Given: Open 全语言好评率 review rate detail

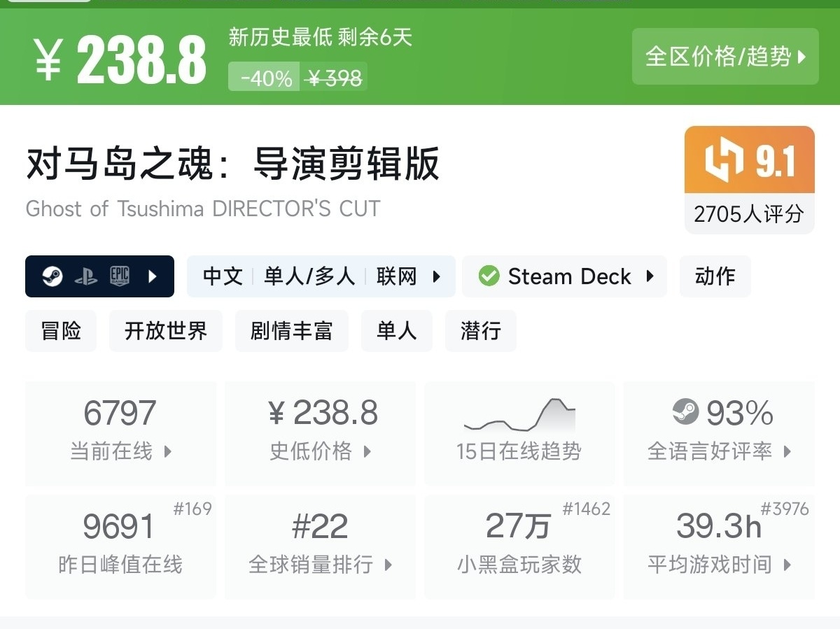Looking at the screenshot, I should (719, 433).
